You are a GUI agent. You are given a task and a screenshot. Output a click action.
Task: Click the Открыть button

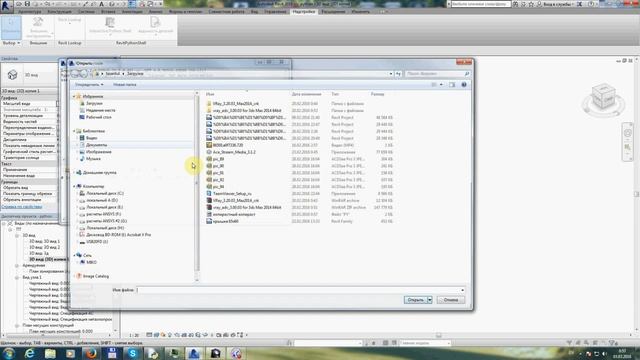point(416,300)
